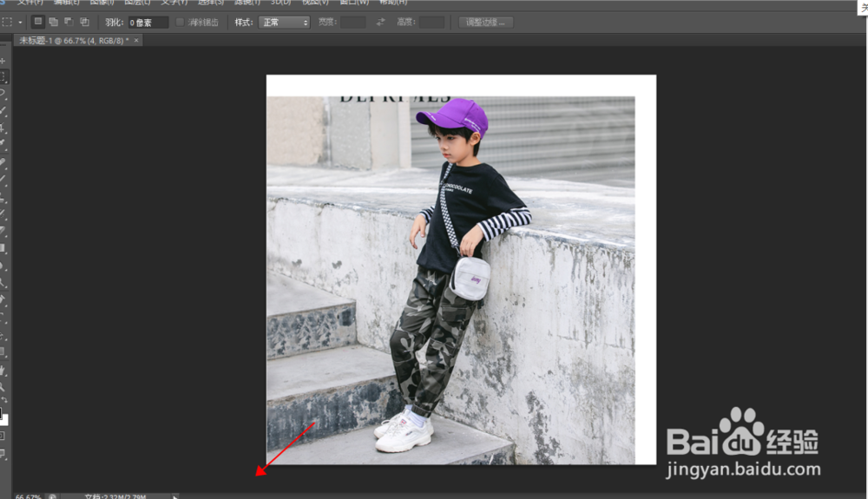Choose Intersect with Selection mode
Screen dimensions: 868x499
tap(85, 22)
